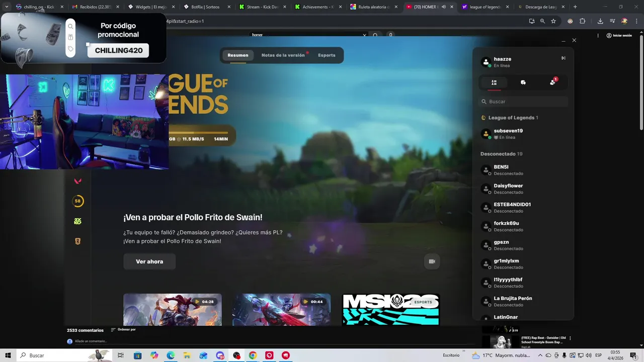Click Añade un comentario field

click(91, 341)
